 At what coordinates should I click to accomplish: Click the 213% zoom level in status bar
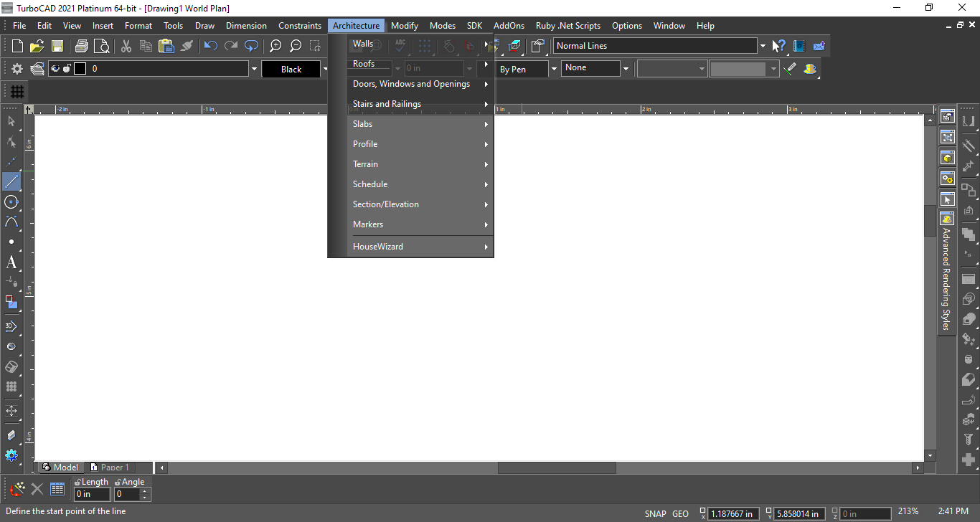(908, 511)
